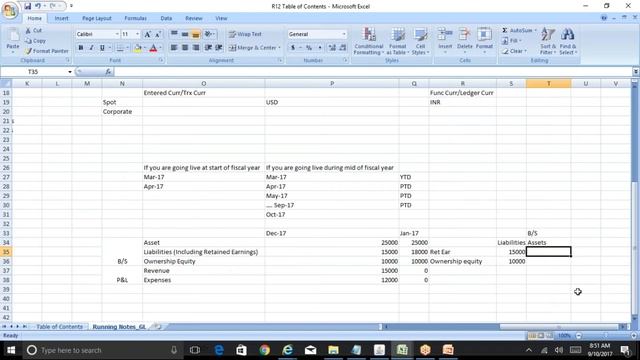Viewport: 640px width, 360px height.
Task: Switch to the Page Layout tab
Action: (x=97, y=18)
